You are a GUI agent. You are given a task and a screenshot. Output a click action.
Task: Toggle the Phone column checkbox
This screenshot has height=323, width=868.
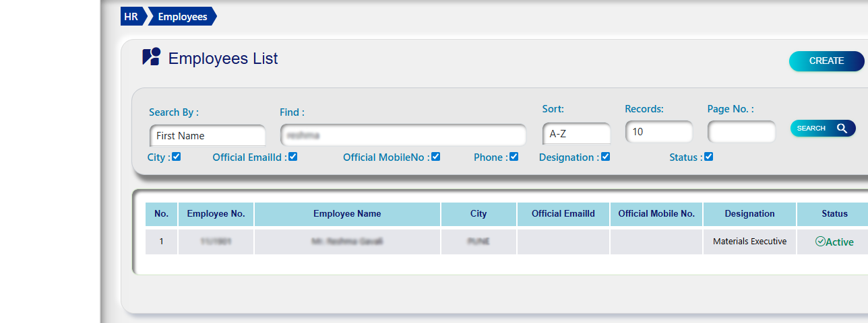coord(514,157)
